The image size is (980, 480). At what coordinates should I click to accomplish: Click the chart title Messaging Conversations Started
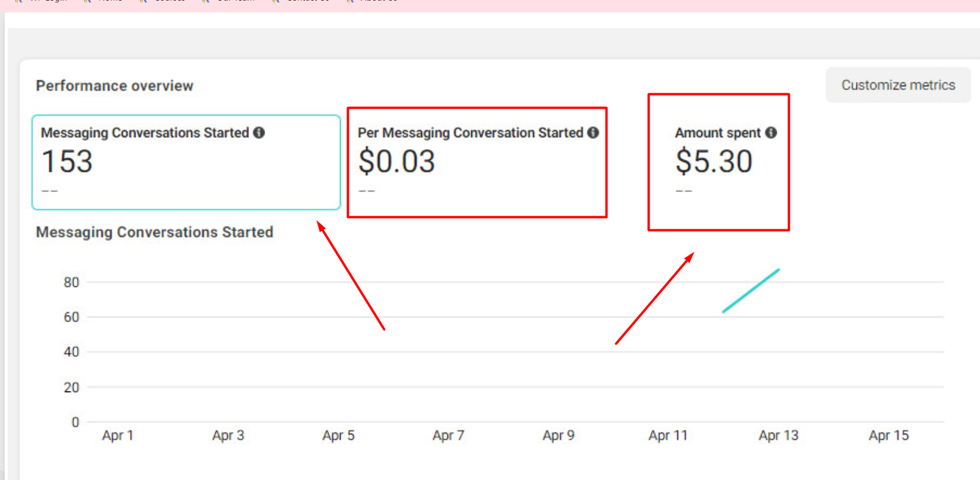(x=155, y=232)
